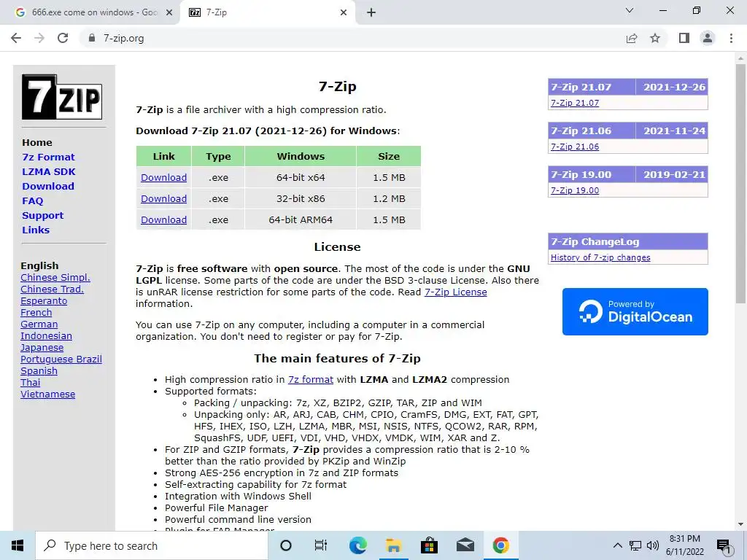Open the 7z Format page
The image size is (747, 560).
pos(48,157)
